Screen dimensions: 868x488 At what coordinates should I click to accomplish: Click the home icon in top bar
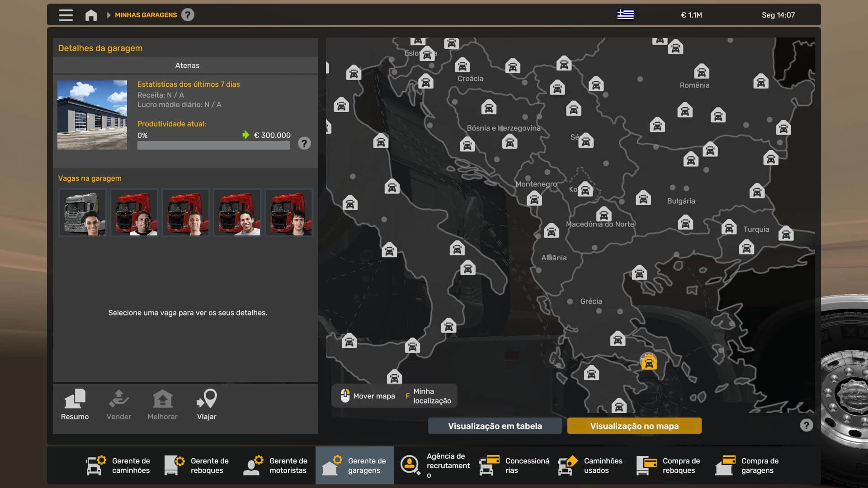pyautogui.click(x=91, y=15)
